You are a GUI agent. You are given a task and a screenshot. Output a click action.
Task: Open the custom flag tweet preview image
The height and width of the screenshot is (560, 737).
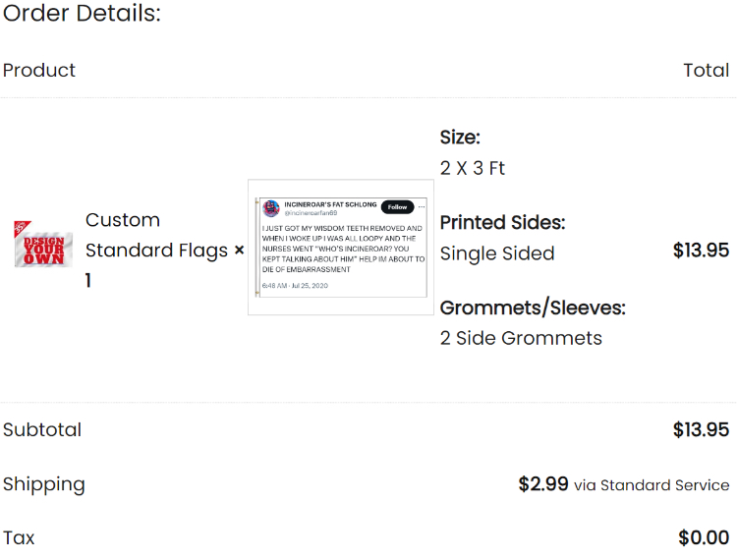point(341,248)
